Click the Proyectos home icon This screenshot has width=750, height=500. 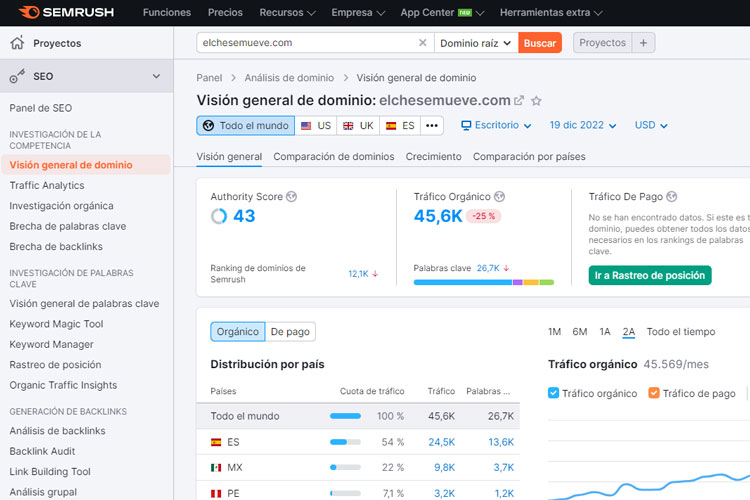tap(17, 43)
